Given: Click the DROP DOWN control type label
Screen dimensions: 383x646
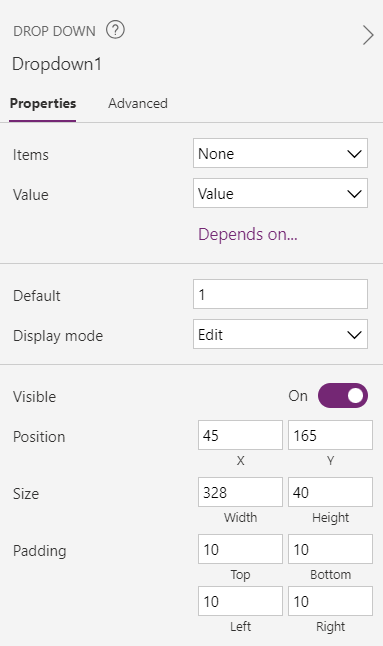Looking at the screenshot, I should point(54,31).
